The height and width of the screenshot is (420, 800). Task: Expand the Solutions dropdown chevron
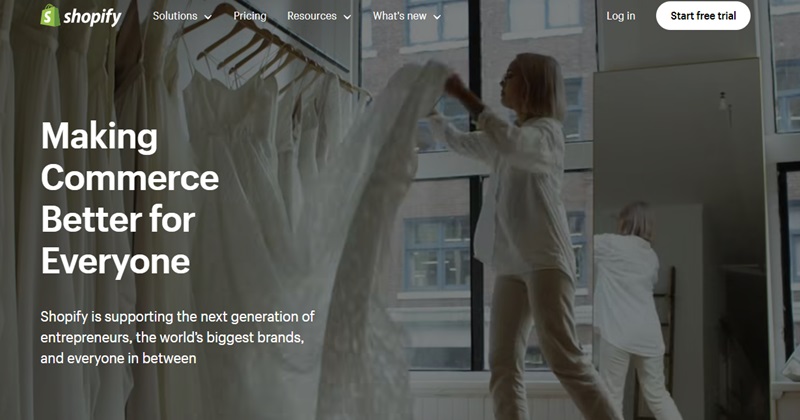[x=208, y=17]
